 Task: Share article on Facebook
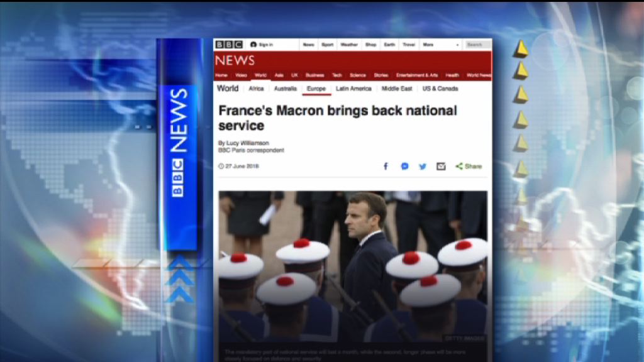(x=386, y=166)
